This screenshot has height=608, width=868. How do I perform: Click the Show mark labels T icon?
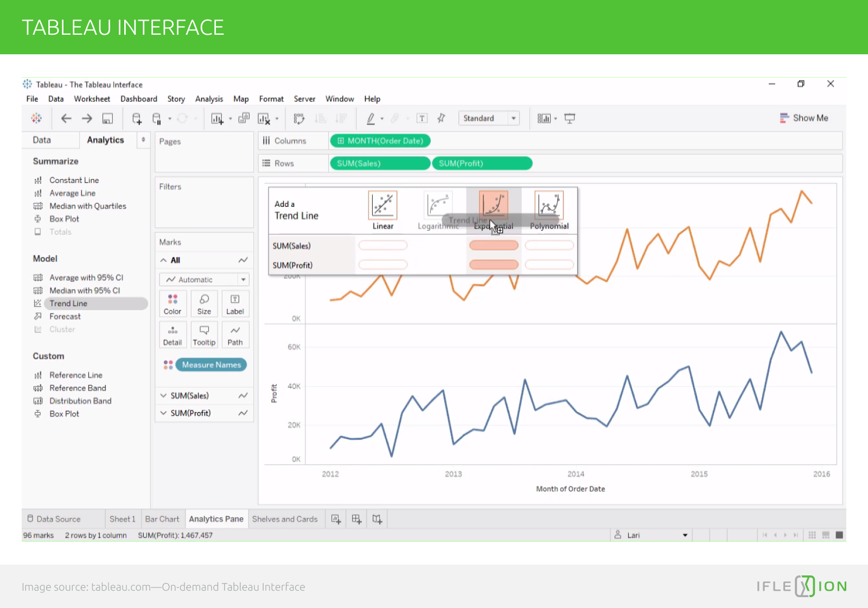pyautogui.click(x=422, y=118)
